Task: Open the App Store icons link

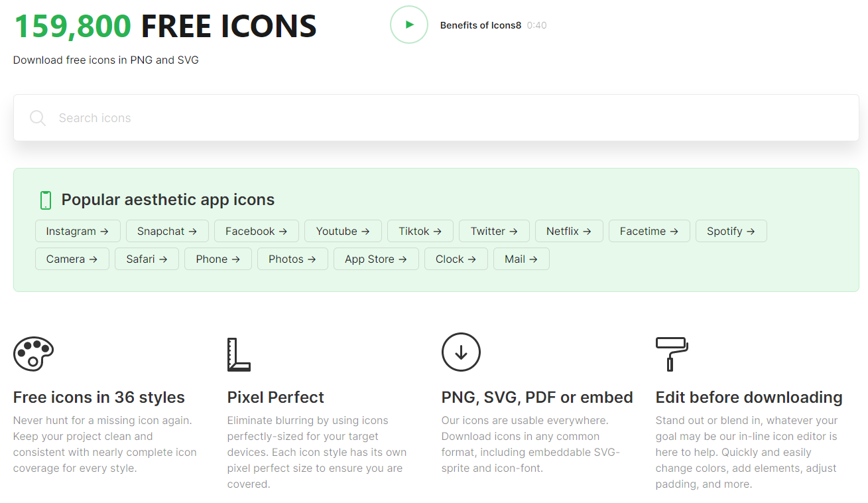Action: coord(376,259)
